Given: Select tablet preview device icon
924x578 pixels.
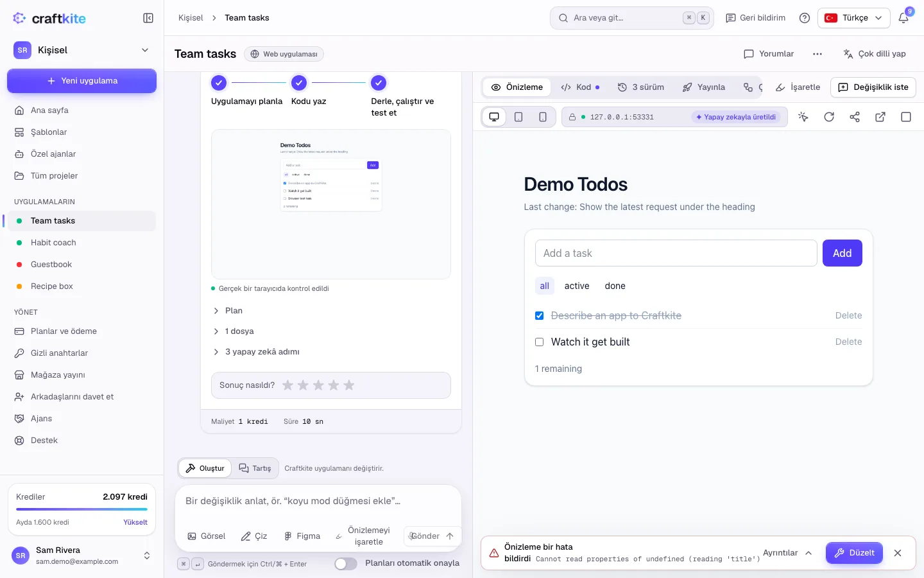Looking at the screenshot, I should click(518, 117).
